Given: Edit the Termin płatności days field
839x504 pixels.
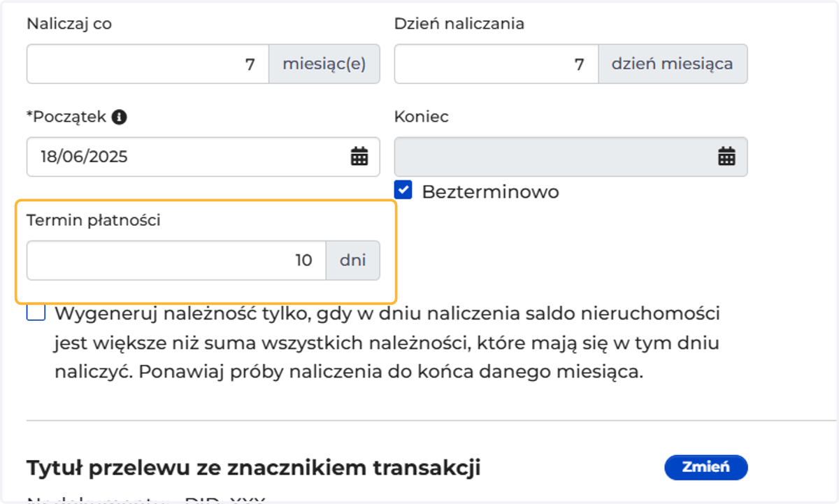Looking at the screenshot, I should pyautogui.click(x=176, y=261).
